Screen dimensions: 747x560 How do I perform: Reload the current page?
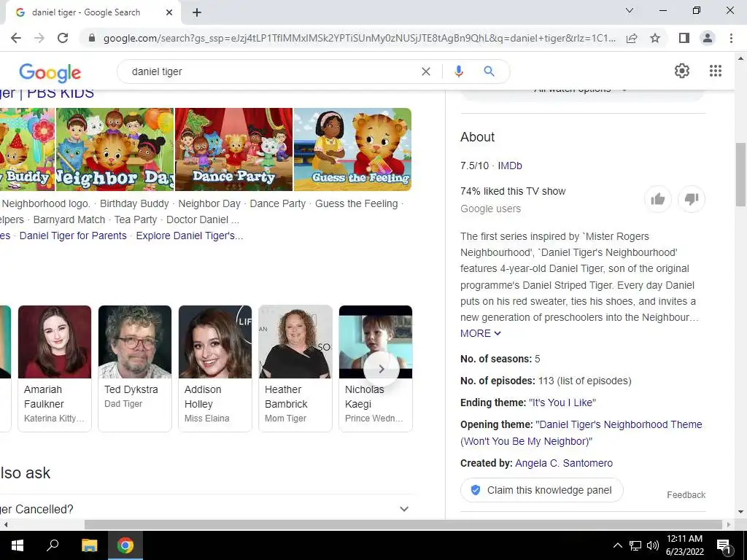coord(63,38)
